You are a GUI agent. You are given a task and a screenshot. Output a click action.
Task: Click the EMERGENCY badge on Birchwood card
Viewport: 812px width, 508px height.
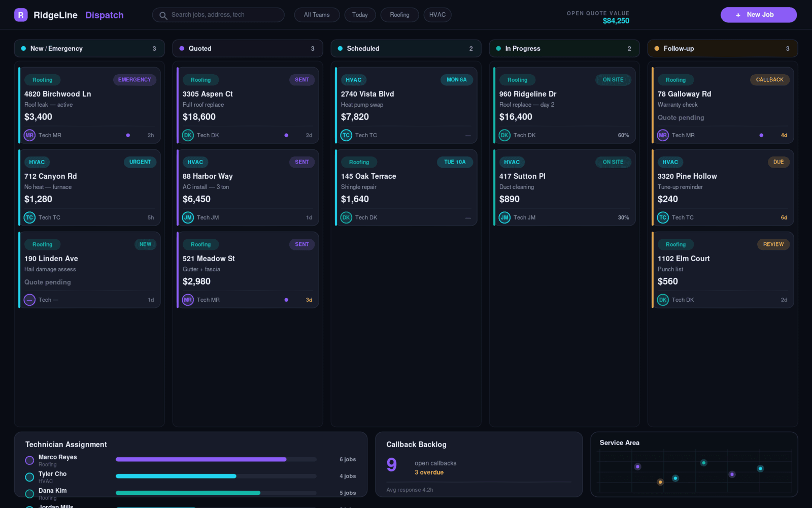[134, 80]
